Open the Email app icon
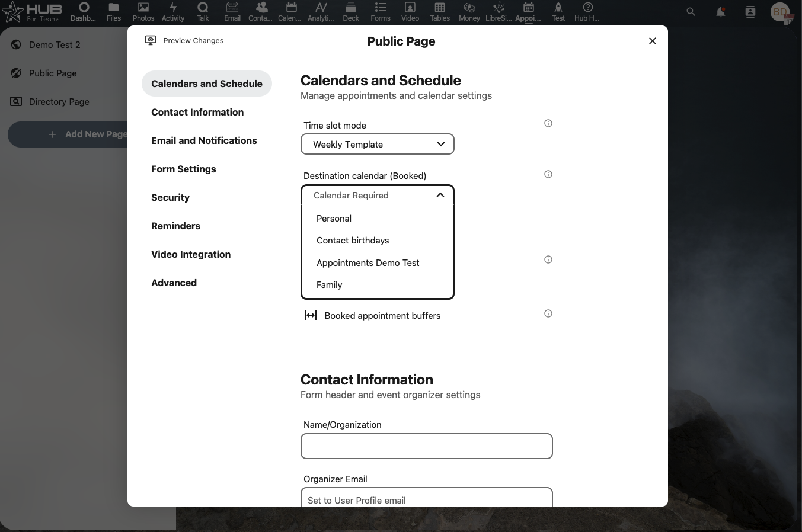Viewport: 802px width, 532px height. (232, 11)
